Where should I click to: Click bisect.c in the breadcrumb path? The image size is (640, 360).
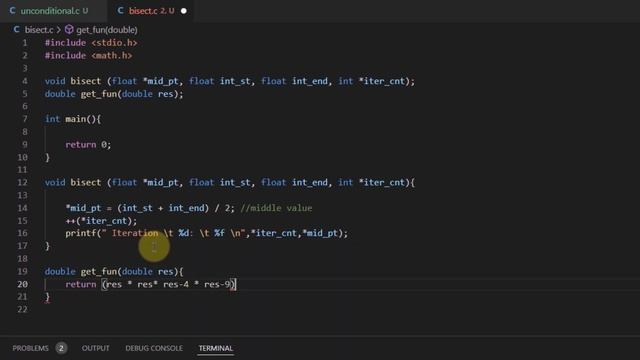[39, 30]
